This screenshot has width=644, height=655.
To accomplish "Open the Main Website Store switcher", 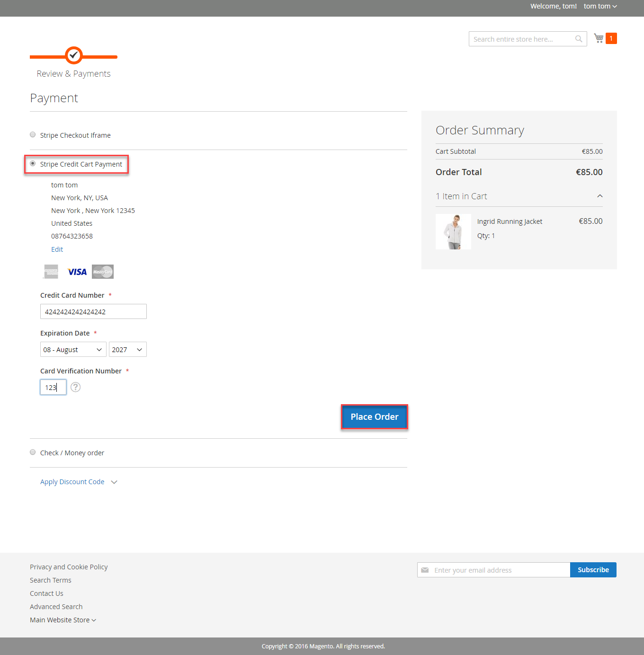I will (x=63, y=620).
